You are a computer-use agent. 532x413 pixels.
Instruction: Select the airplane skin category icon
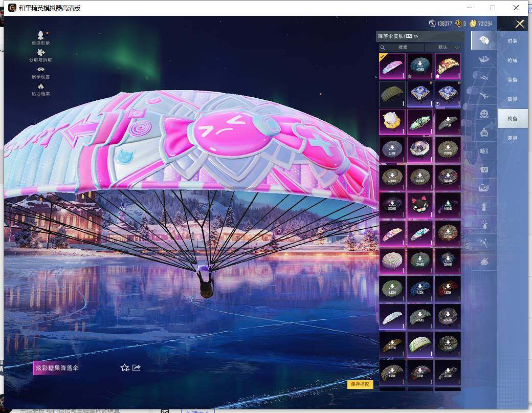pyautogui.click(x=484, y=96)
